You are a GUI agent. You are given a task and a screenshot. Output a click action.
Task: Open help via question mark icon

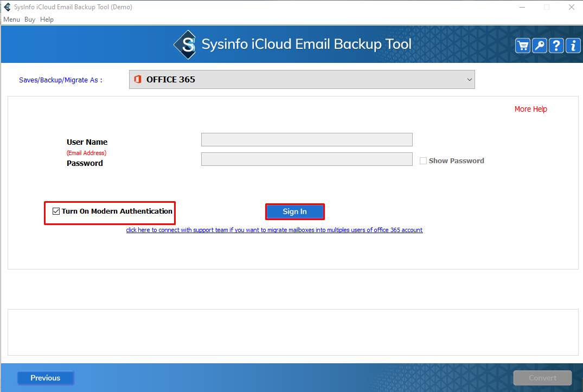556,46
